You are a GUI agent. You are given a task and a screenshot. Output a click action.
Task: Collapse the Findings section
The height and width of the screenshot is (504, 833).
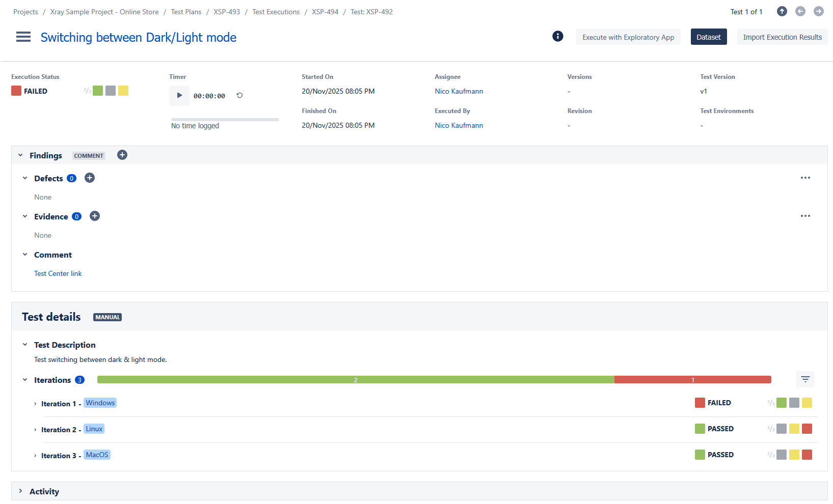(20, 155)
